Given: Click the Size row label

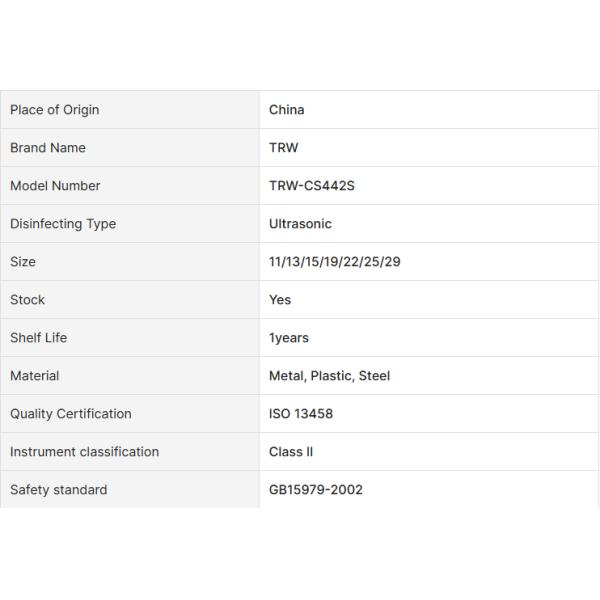Looking at the screenshot, I should [x=23, y=262].
